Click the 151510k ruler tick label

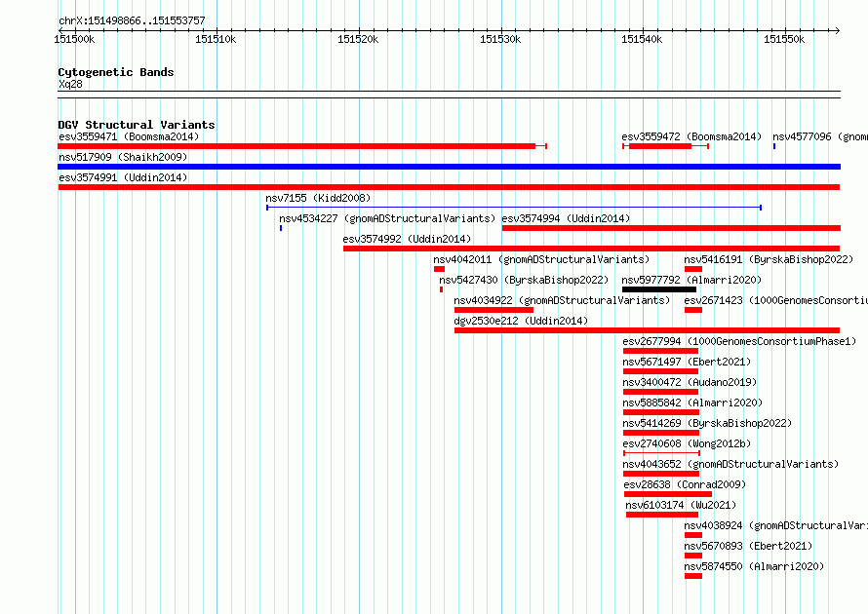pyautogui.click(x=216, y=39)
